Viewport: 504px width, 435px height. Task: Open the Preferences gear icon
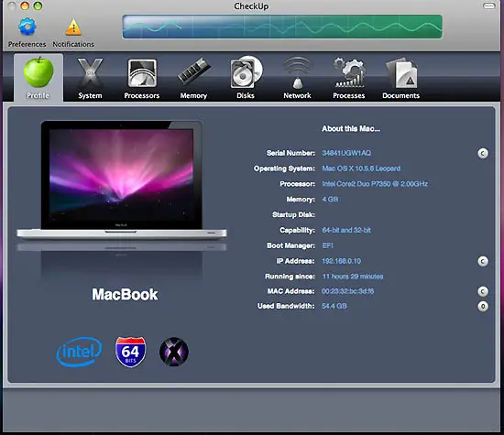point(27,27)
